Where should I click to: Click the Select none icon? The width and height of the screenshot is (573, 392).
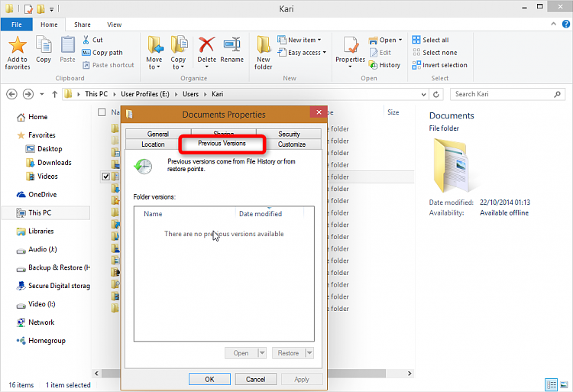click(416, 53)
